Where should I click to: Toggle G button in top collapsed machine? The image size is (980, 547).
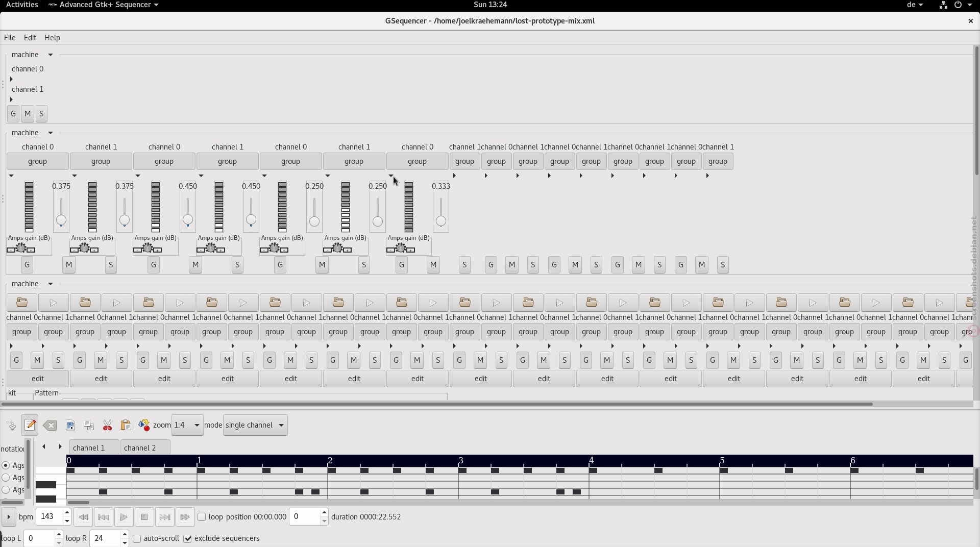[x=13, y=114]
